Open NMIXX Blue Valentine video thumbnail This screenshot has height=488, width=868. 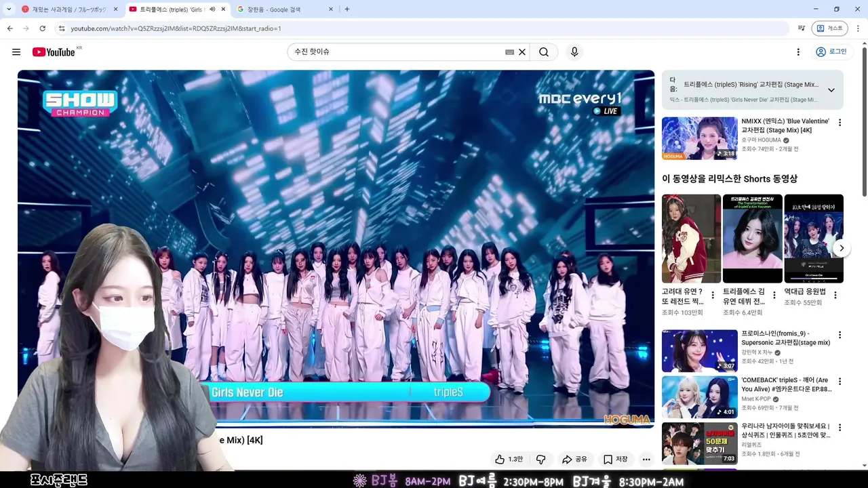tap(699, 138)
